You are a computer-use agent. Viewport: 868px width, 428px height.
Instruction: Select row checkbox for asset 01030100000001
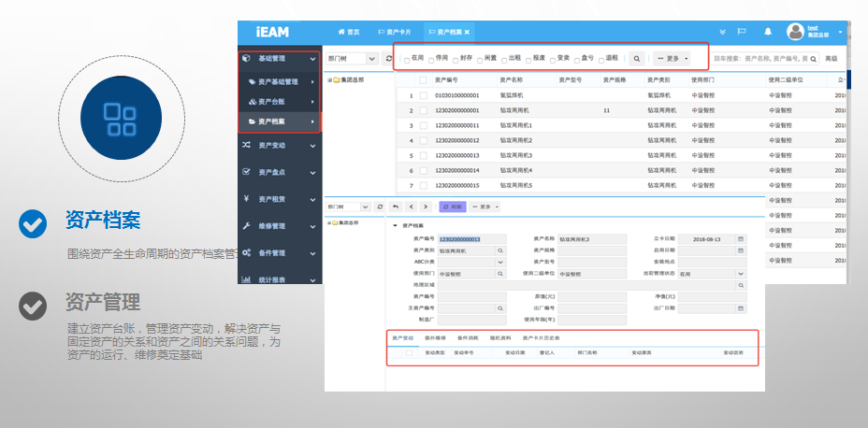pos(424,95)
